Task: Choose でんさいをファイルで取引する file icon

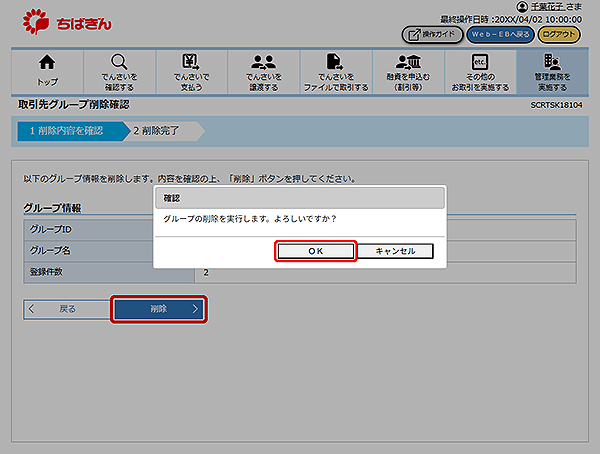Action: [x=334, y=62]
